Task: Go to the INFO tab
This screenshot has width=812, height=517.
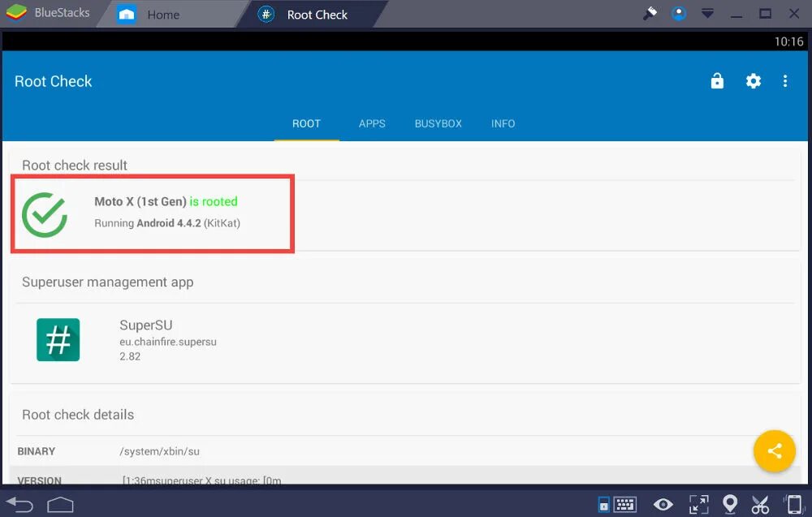Action: [503, 123]
